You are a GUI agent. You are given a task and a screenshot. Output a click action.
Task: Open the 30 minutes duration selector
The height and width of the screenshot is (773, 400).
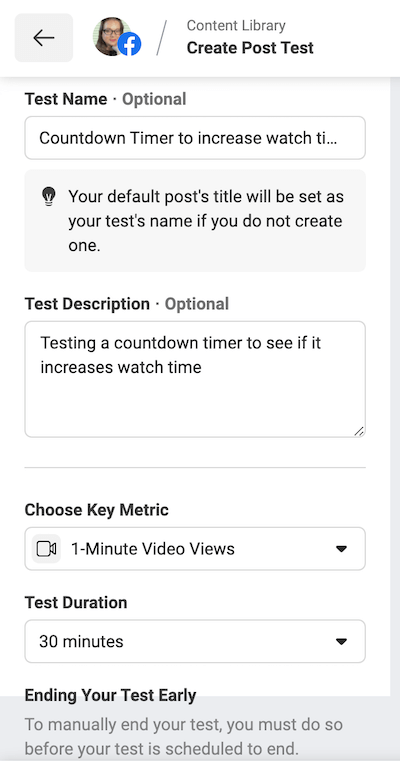coord(195,641)
